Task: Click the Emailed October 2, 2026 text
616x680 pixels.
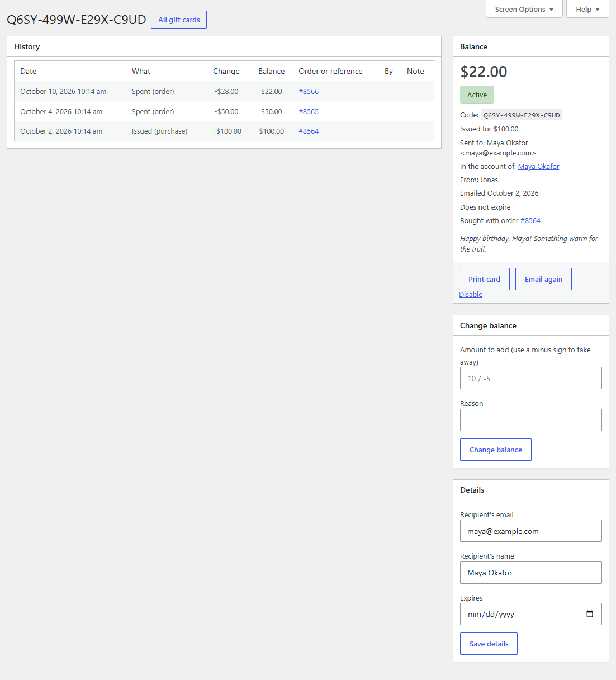Action: click(499, 193)
